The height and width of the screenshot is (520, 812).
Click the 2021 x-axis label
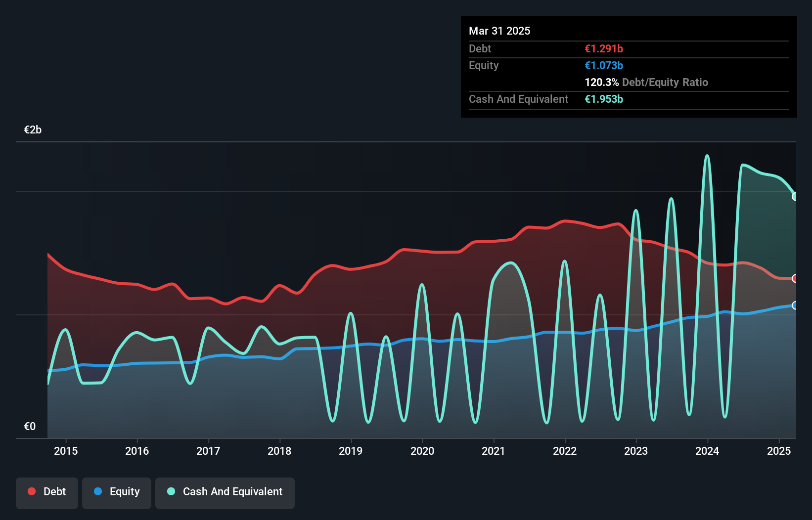pyautogui.click(x=494, y=451)
